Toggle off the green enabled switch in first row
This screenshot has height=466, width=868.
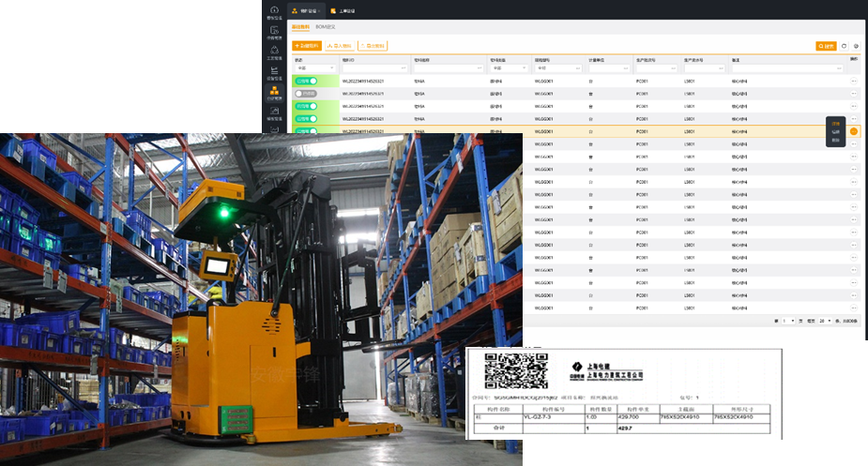[306, 82]
